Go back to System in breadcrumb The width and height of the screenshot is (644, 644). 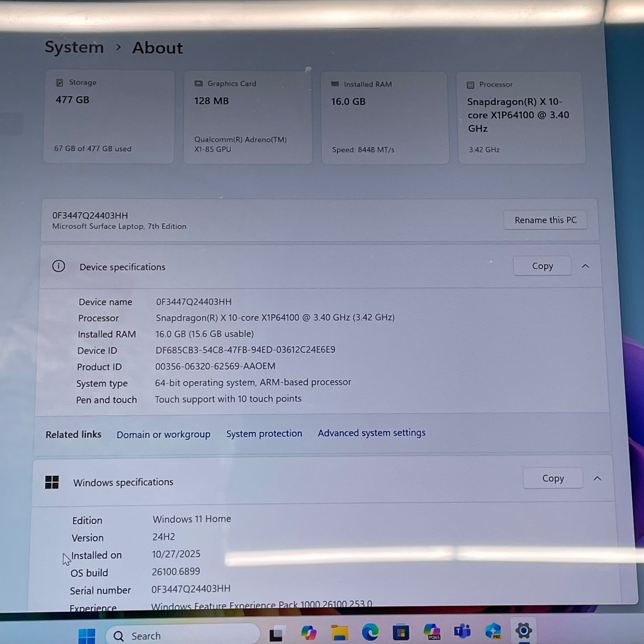click(x=74, y=47)
